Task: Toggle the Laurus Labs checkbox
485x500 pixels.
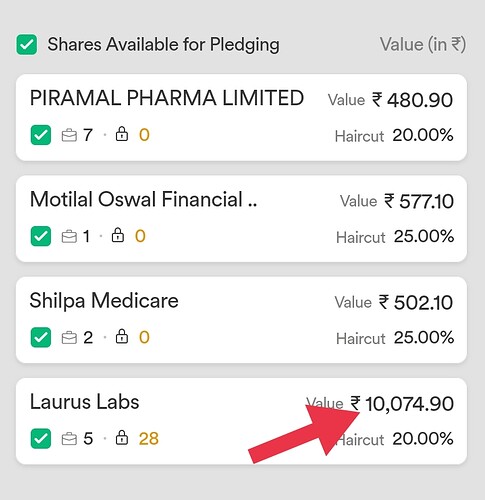Action: click(x=41, y=439)
